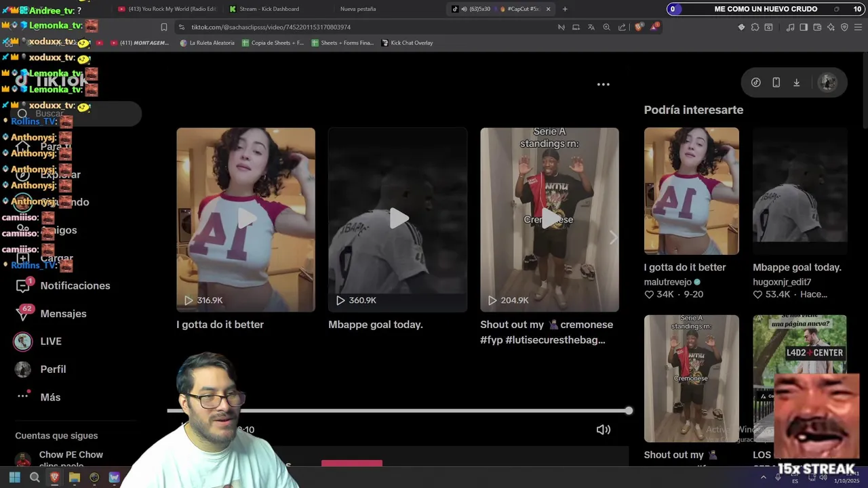
Task: Expand the Más menu in the sidebar
Action: click(x=38, y=397)
